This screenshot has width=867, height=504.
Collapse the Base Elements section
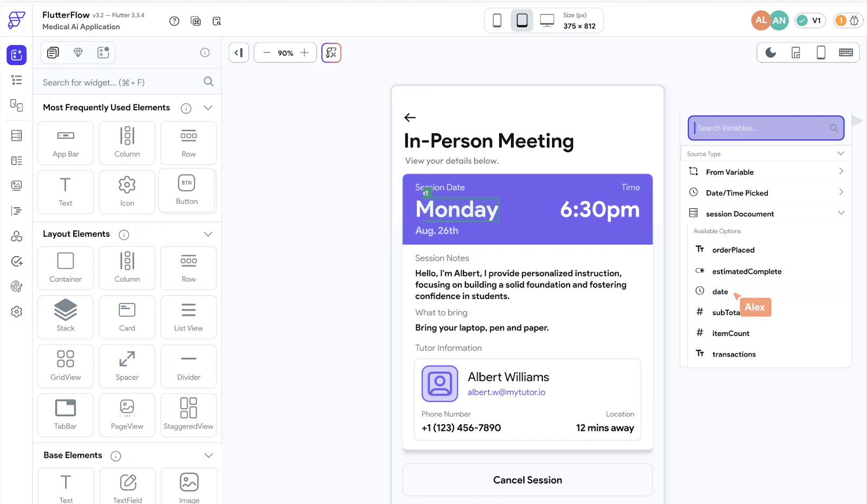(x=208, y=456)
